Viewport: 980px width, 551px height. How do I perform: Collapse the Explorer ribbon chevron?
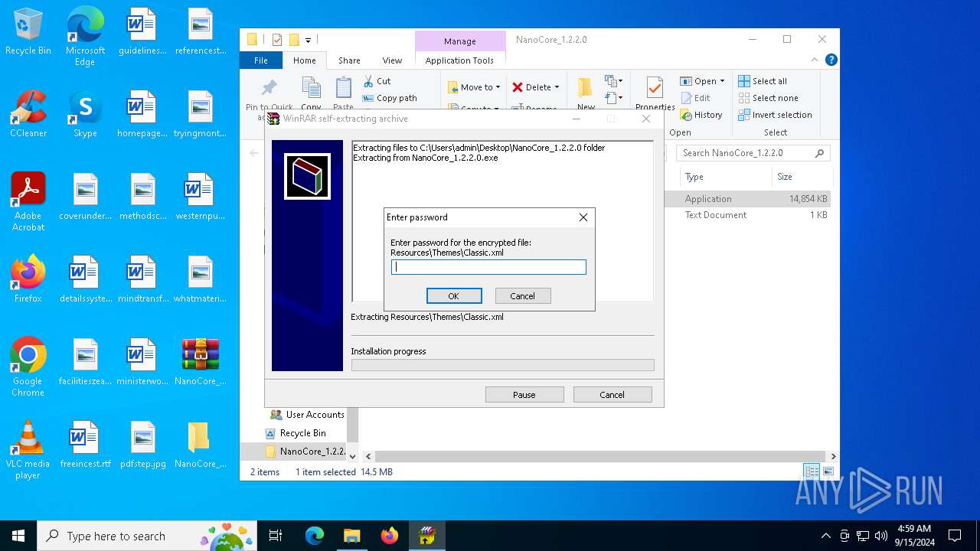tap(815, 60)
